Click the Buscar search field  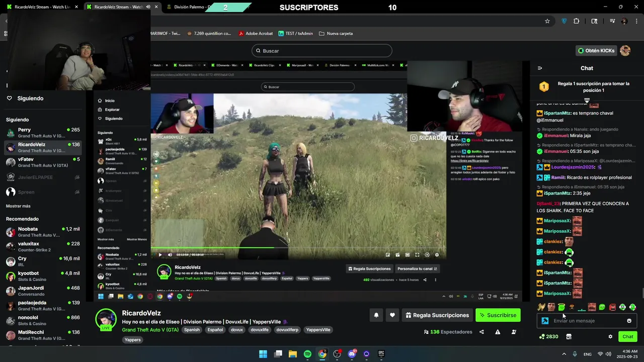[322, 51]
